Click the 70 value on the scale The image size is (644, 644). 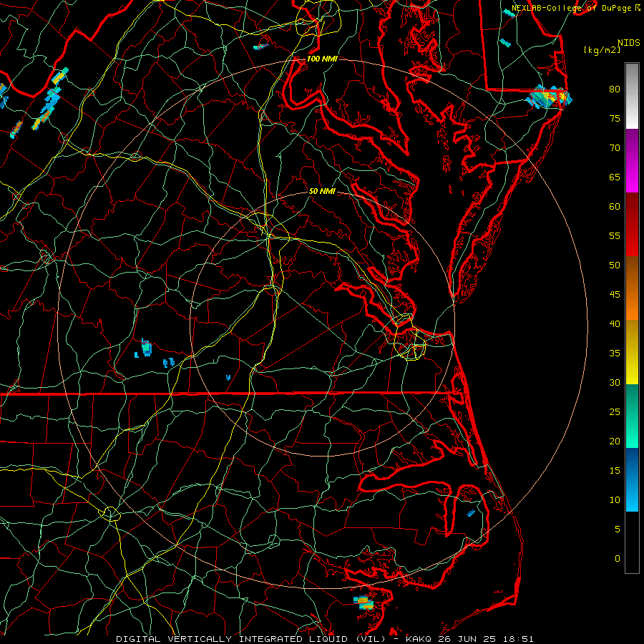point(615,148)
